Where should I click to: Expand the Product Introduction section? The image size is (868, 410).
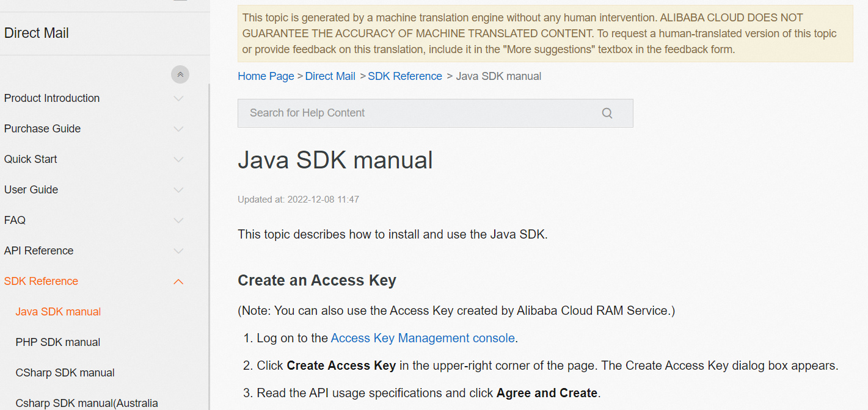pyautogui.click(x=178, y=98)
